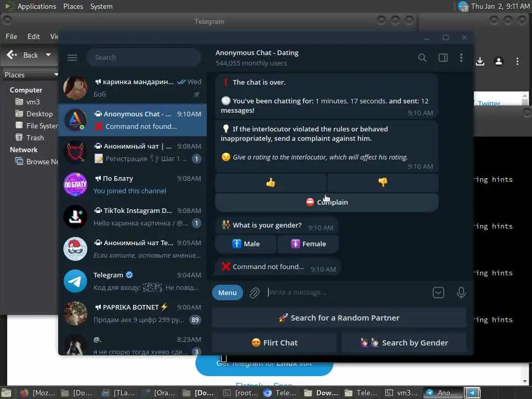
Task: Open PAPRIKA BOTNET channel
Action: point(132,313)
